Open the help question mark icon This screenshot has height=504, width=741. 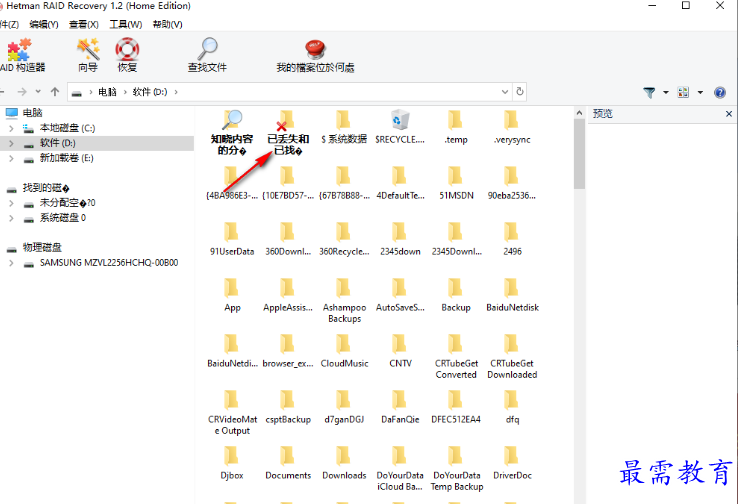tap(720, 92)
